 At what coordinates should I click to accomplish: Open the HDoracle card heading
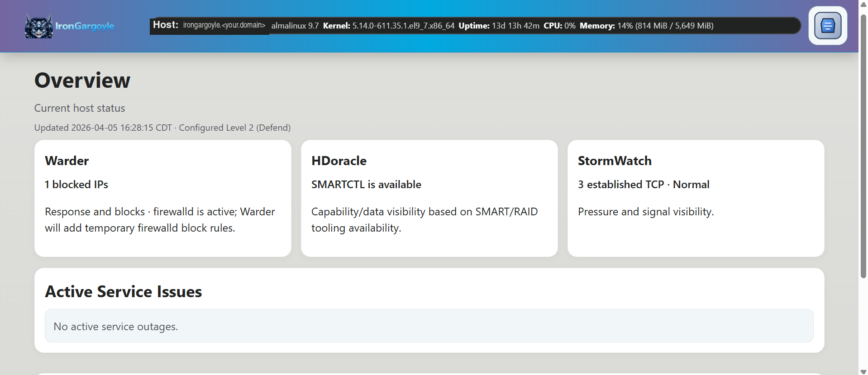(x=339, y=161)
